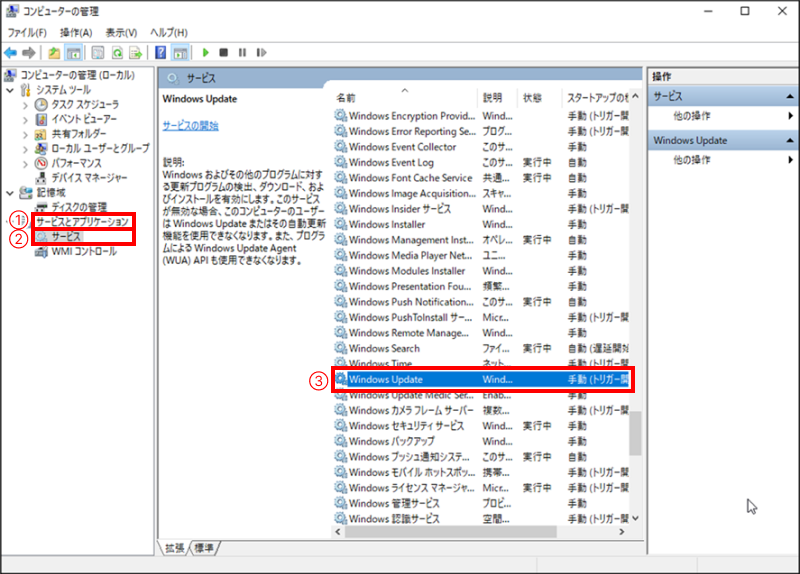Switch to the 標準 tab
This screenshot has height=574, width=800.
[x=204, y=548]
